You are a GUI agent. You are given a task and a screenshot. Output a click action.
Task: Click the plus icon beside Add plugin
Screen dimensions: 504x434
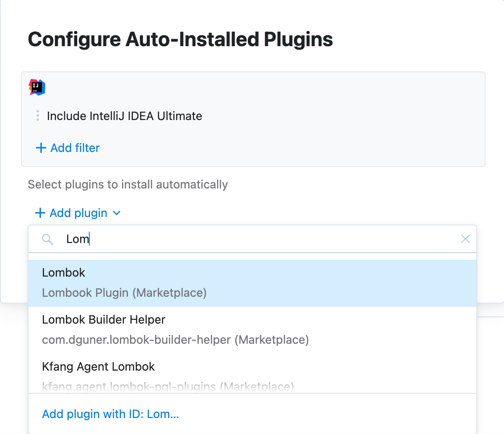point(40,213)
